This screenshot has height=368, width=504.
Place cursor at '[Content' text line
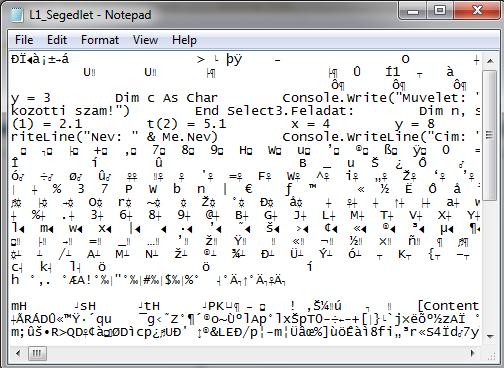448,306
